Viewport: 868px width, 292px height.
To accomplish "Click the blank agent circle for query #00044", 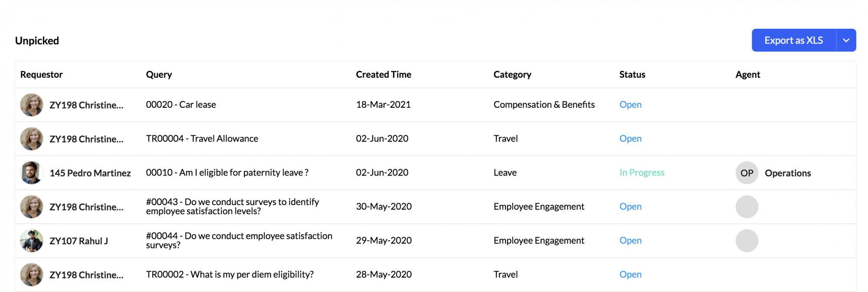I will (x=747, y=241).
